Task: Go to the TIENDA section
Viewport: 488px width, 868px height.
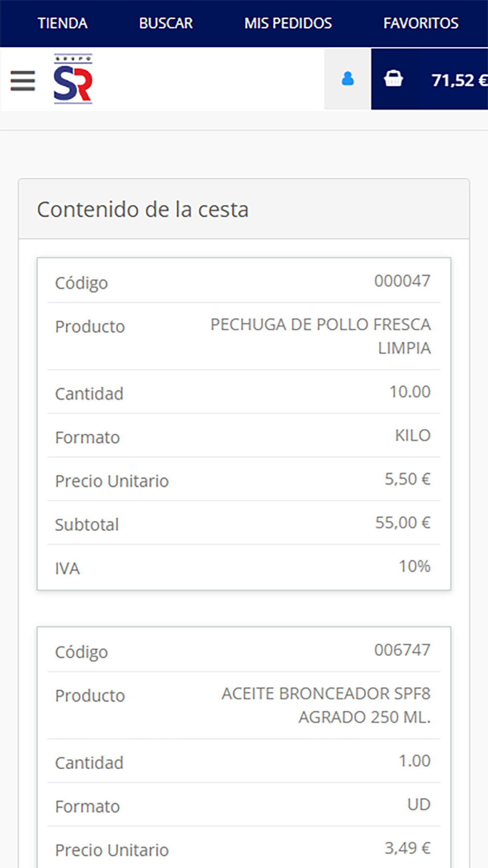Action: point(62,23)
